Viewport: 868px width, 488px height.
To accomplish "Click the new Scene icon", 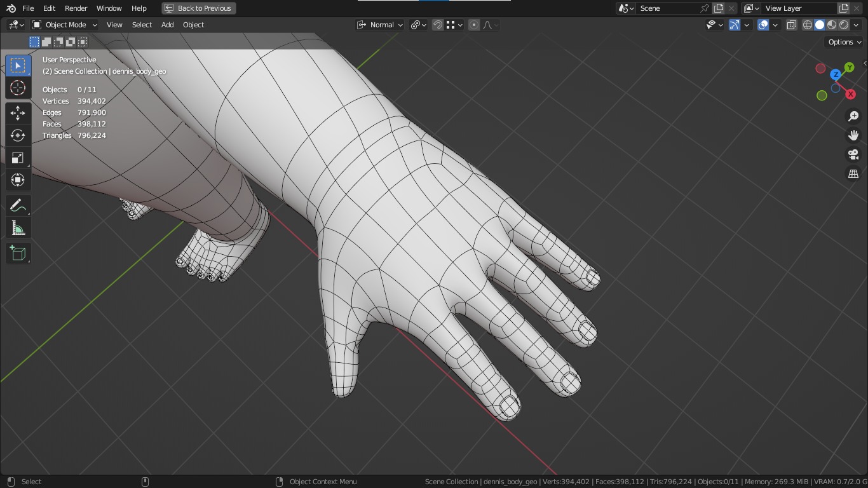I will point(719,8).
